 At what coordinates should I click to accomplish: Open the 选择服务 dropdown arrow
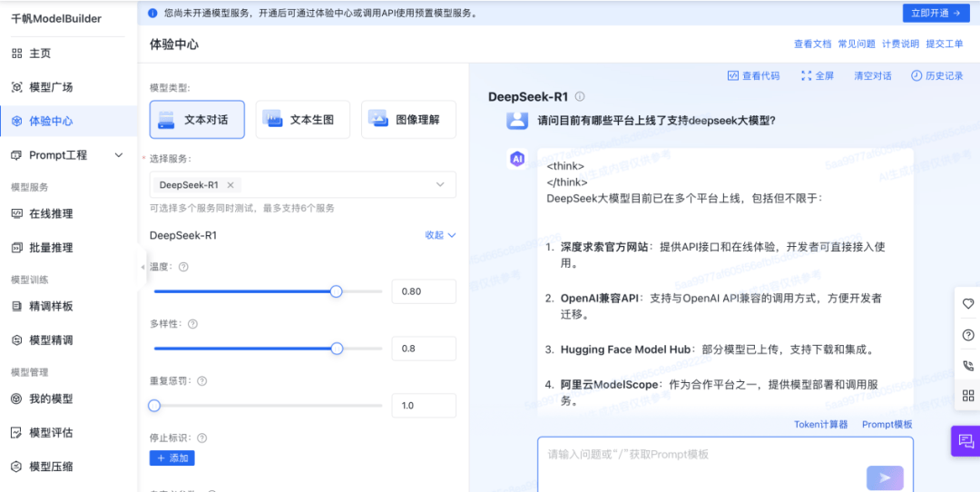tap(440, 184)
